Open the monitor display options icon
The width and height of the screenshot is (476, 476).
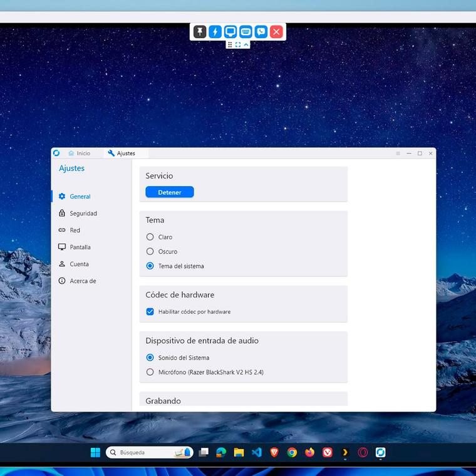pyautogui.click(x=230, y=32)
